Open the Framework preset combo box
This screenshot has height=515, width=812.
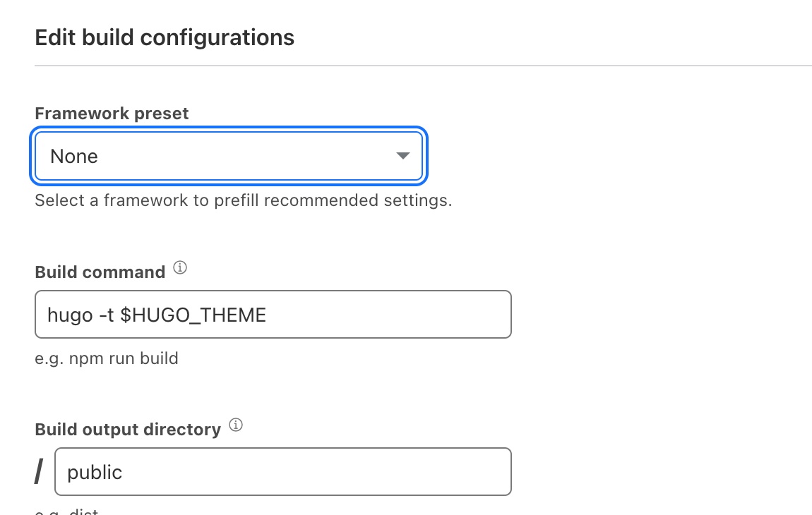(x=229, y=155)
